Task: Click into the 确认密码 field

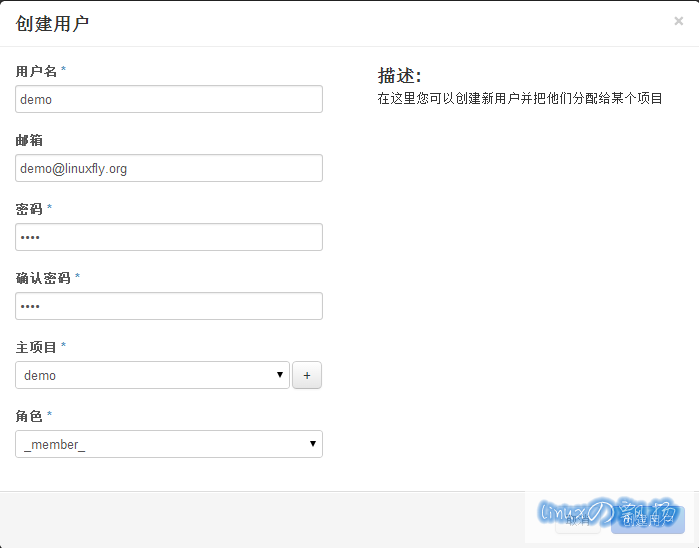Action: (x=168, y=307)
